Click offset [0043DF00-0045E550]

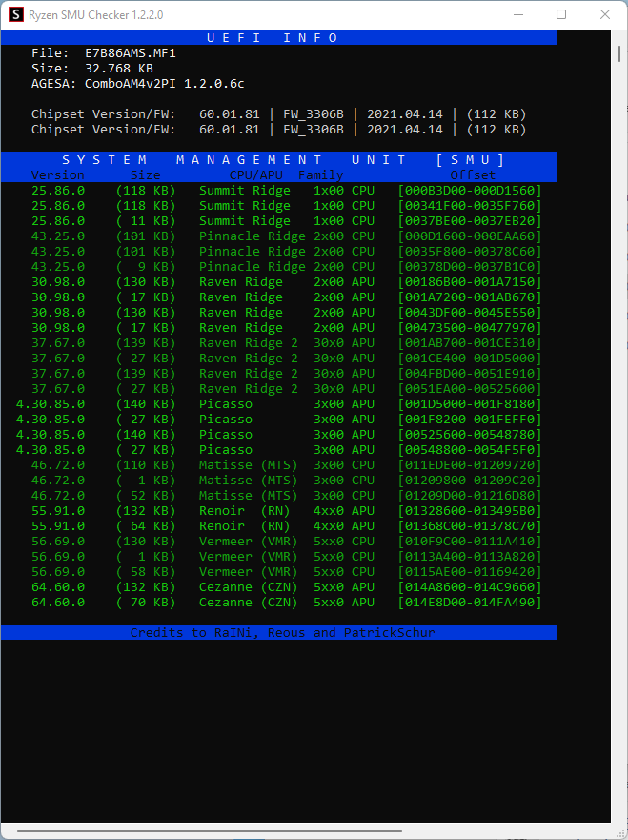click(x=470, y=313)
